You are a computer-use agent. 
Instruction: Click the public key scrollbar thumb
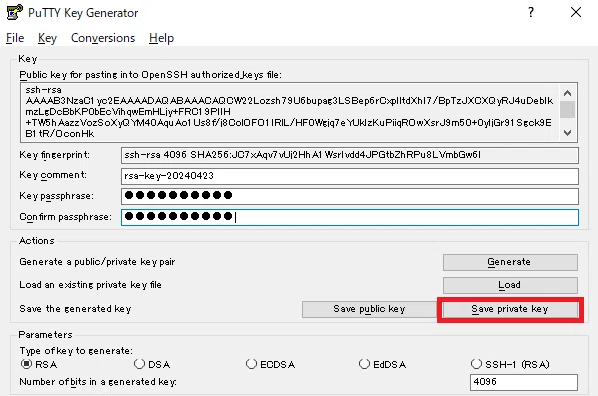[567, 110]
